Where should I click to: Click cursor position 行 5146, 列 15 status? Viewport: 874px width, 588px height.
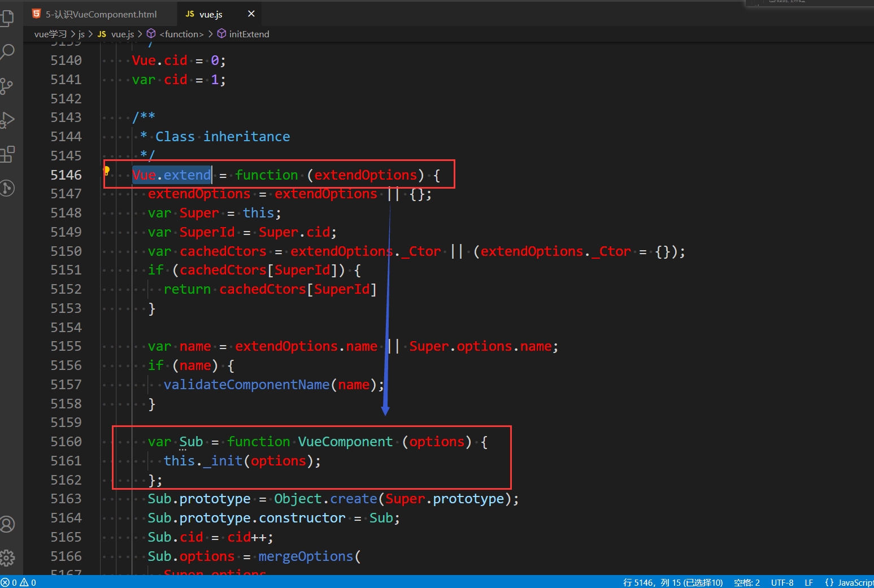[673, 582]
